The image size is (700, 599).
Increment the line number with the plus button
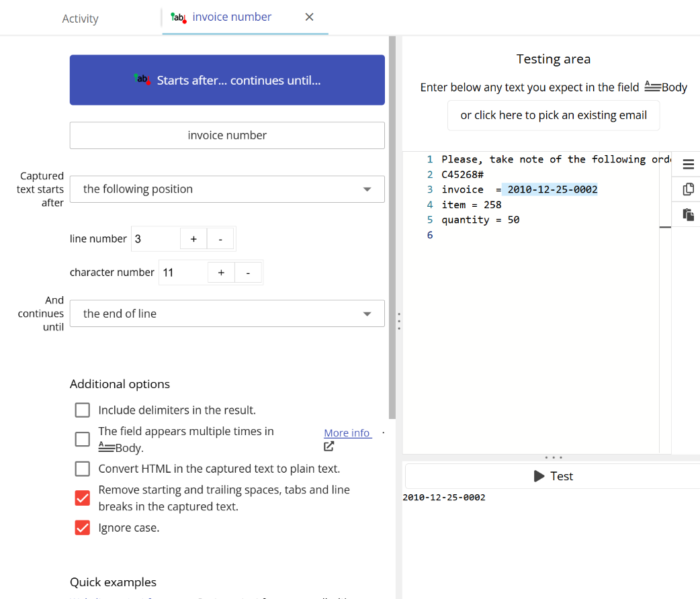click(x=193, y=238)
